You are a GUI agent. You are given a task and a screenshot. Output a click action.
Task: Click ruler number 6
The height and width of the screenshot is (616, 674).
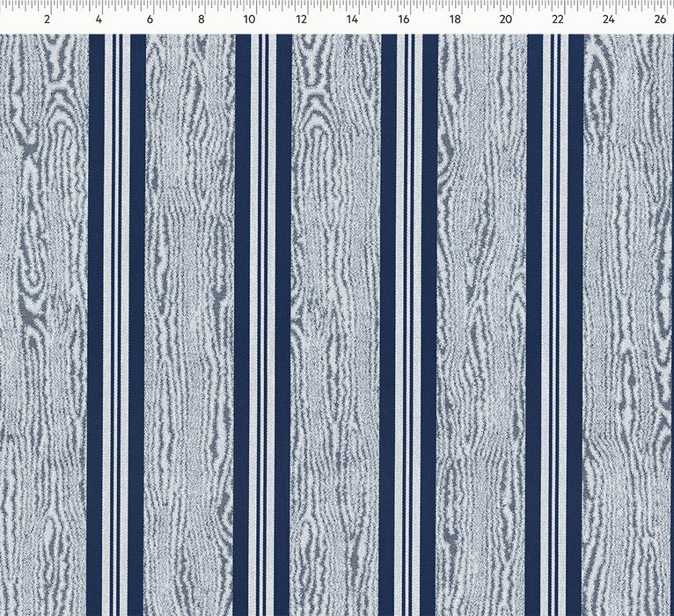pyautogui.click(x=150, y=19)
